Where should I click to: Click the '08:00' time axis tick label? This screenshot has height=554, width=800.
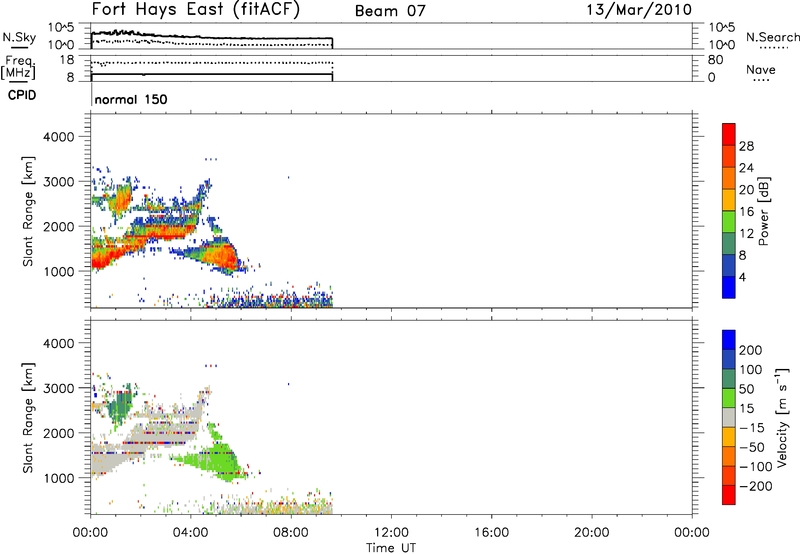[x=291, y=533]
